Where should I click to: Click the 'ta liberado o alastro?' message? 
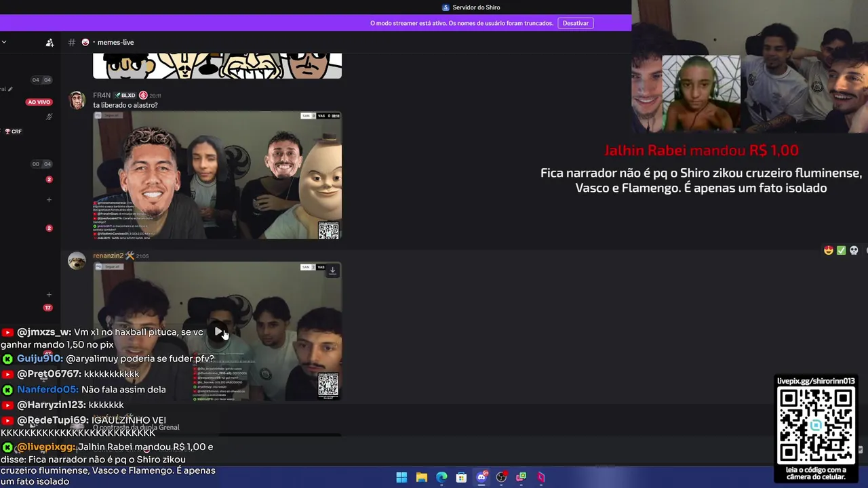coord(125,105)
